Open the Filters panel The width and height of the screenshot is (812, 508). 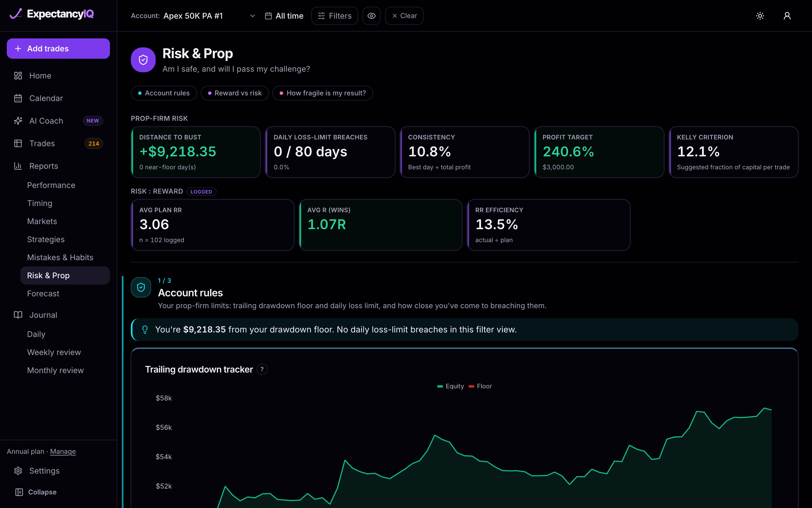(335, 16)
